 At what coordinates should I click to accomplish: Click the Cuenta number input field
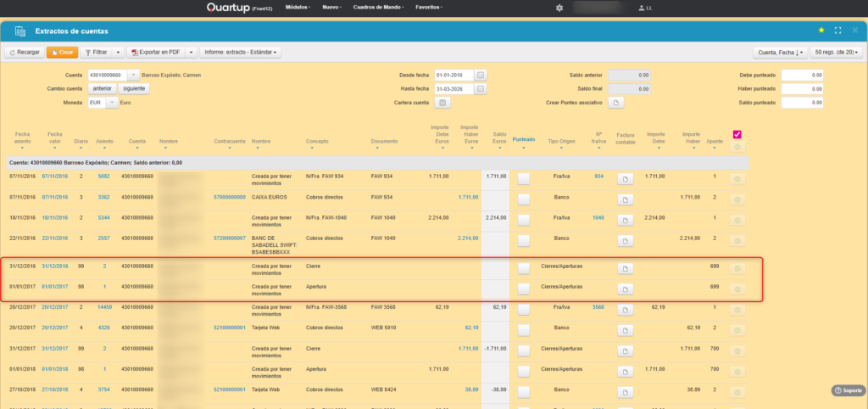coord(107,75)
